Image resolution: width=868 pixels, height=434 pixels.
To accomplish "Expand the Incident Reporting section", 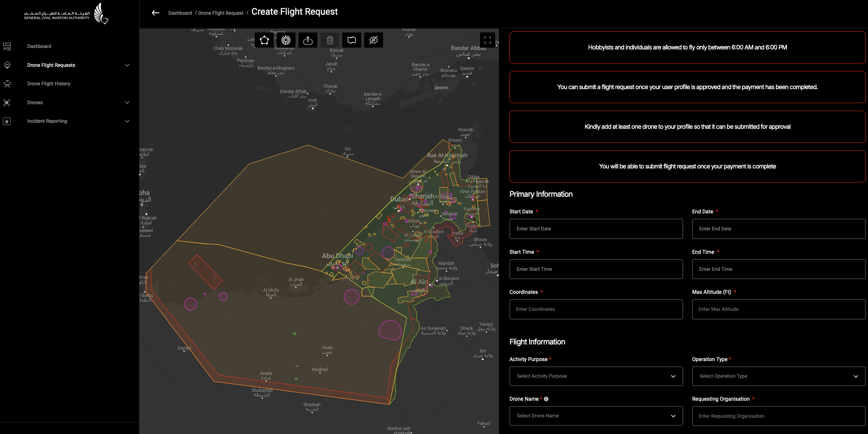I will 127,121.
